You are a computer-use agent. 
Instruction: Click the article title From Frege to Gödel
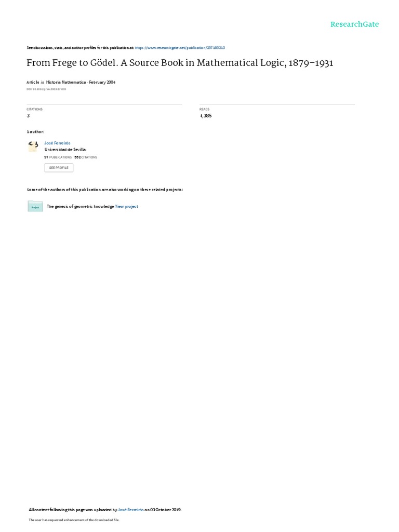[x=180, y=63]
